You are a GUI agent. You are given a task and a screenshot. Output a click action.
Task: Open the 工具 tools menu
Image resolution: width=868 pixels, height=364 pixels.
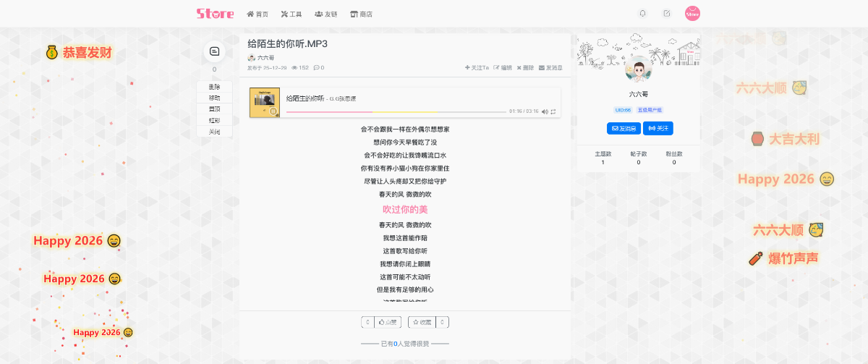291,14
